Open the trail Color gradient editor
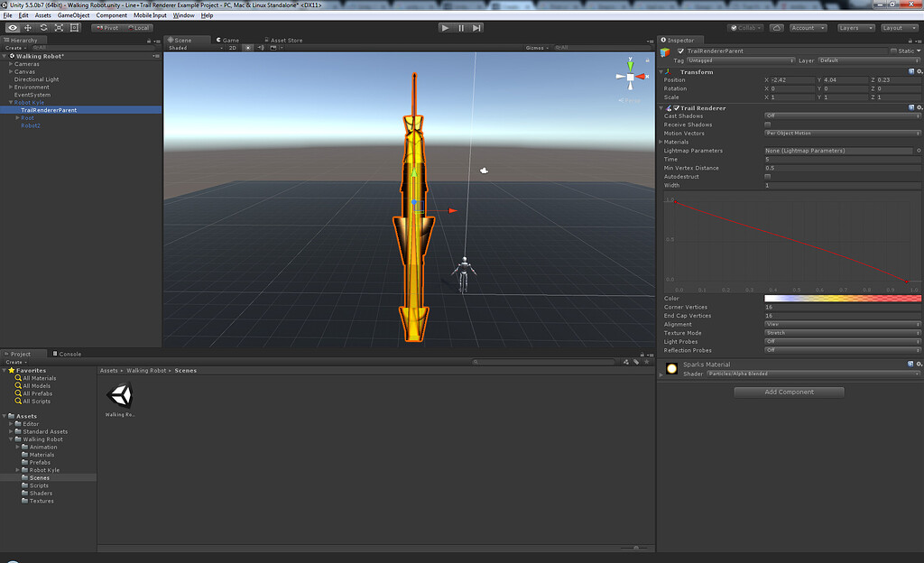 tap(841, 298)
